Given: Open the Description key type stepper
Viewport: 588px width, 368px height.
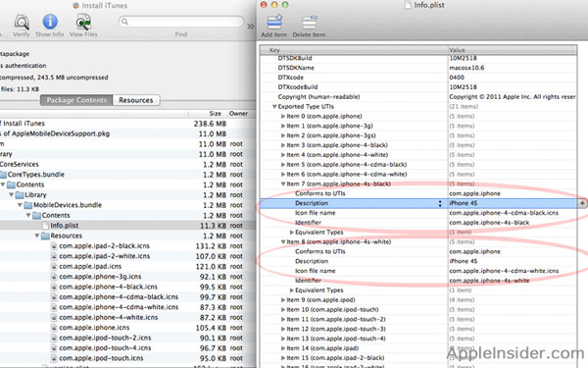Looking at the screenshot, I should (x=440, y=203).
